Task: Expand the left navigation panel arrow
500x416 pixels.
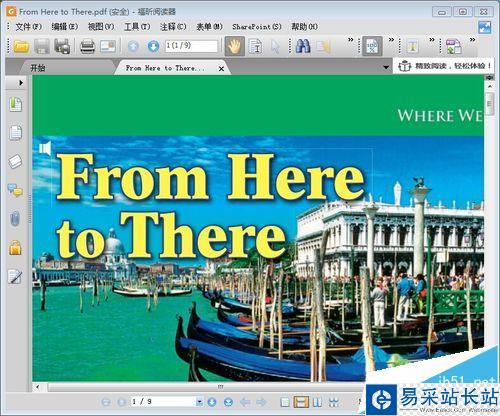Action: click(x=21, y=82)
